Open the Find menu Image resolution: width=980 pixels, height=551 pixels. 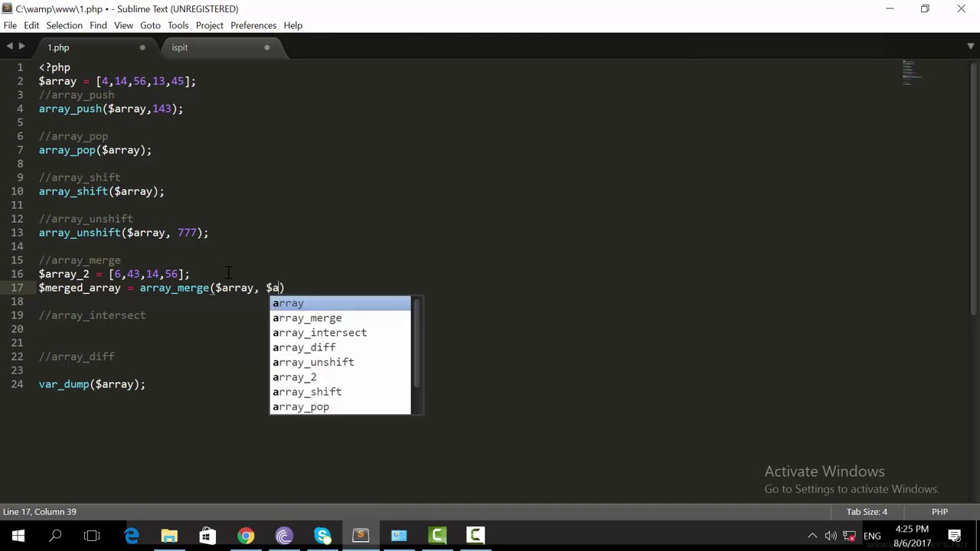click(x=98, y=25)
